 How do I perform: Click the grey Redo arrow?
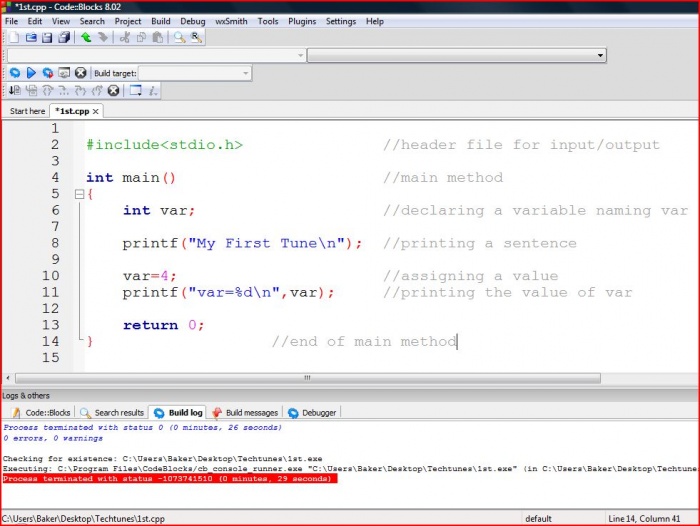(103, 38)
